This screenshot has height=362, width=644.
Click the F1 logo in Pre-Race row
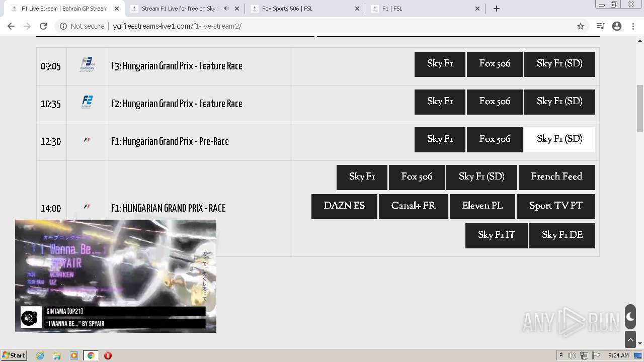[x=87, y=140]
